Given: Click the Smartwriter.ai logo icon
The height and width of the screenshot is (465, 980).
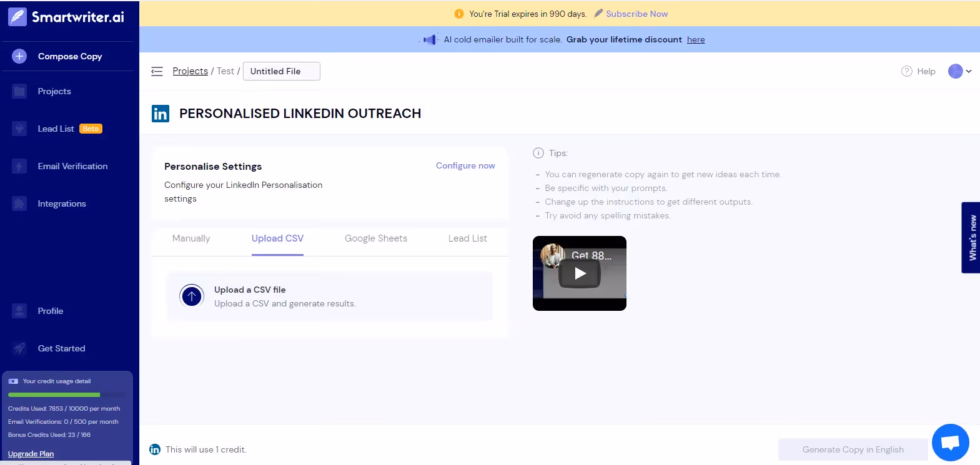Looking at the screenshot, I should click(17, 17).
